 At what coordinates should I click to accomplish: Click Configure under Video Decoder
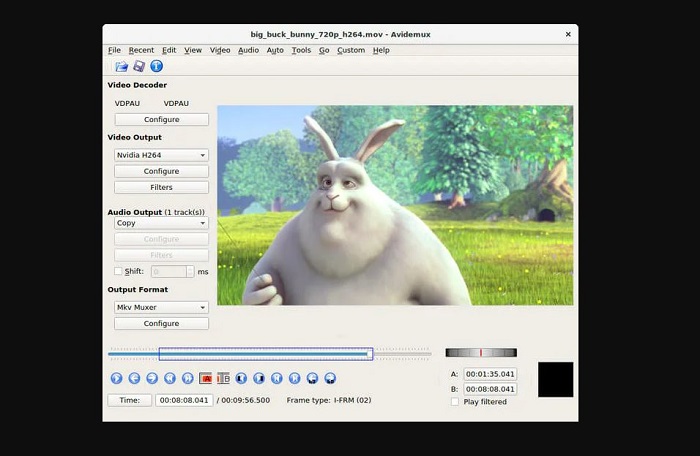tap(161, 119)
